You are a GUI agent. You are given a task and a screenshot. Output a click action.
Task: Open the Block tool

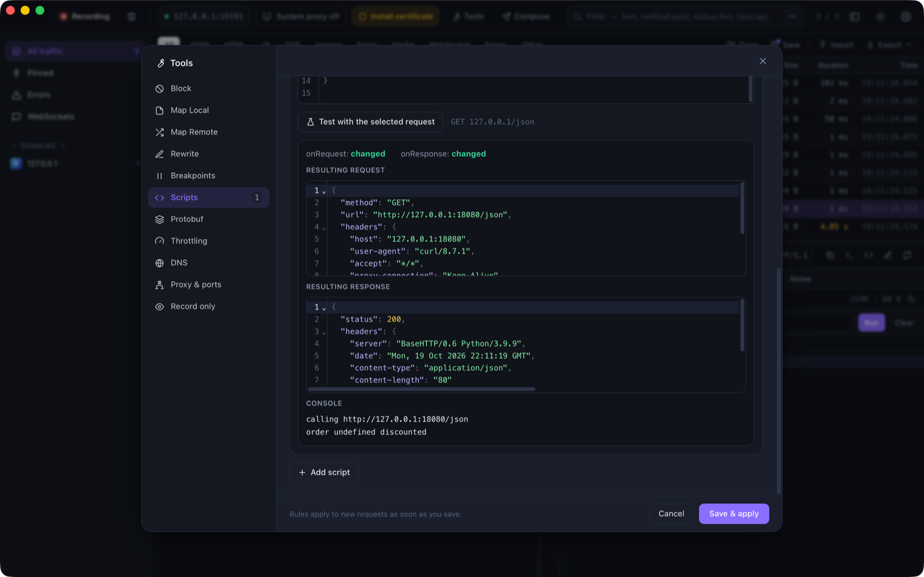pos(209,88)
